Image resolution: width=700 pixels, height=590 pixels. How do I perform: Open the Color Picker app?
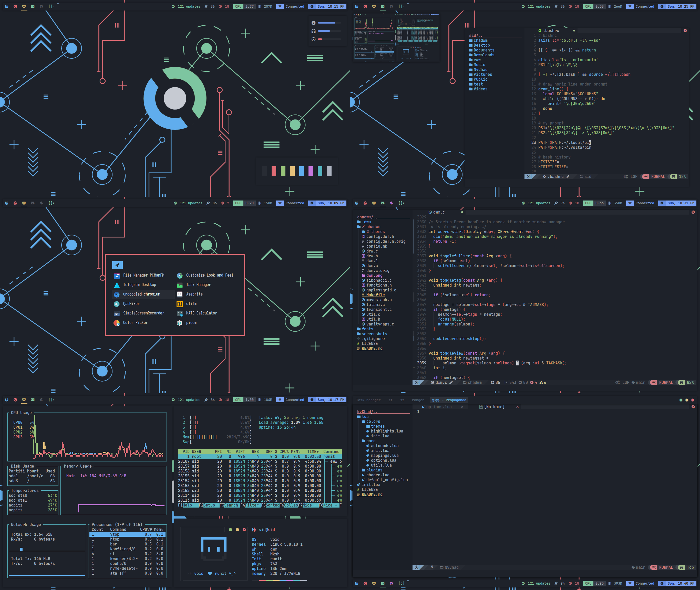point(135,322)
